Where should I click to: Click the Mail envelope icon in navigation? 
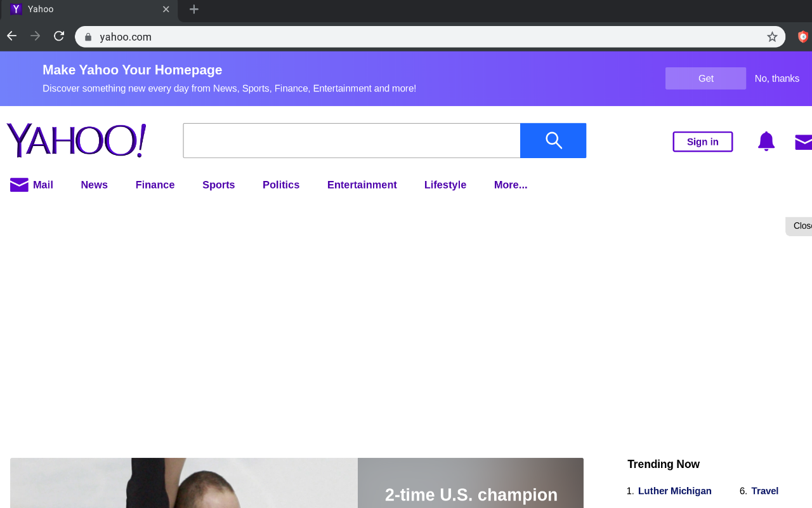click(19, 185)
